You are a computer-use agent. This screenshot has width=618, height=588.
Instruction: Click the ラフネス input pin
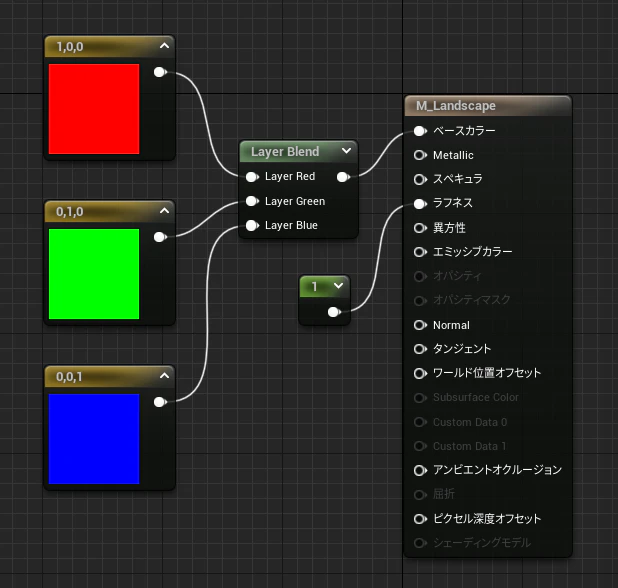point(420,204)
